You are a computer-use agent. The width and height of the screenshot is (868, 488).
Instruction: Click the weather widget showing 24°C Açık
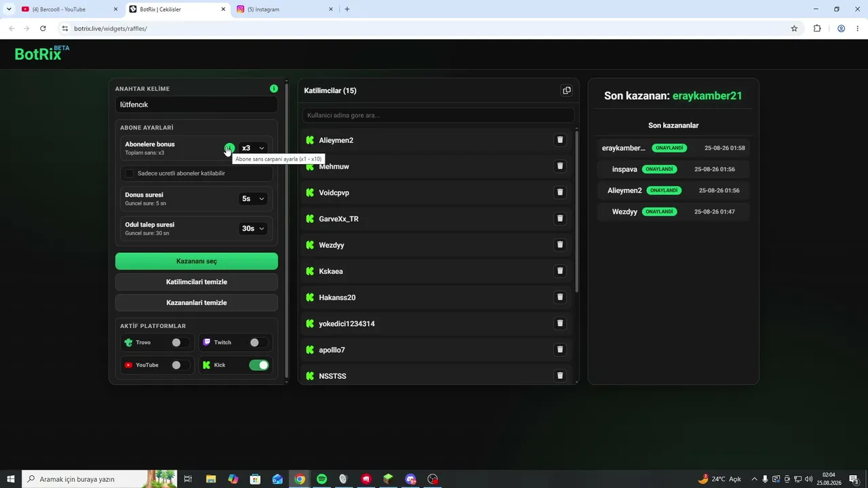pos(719,479)
